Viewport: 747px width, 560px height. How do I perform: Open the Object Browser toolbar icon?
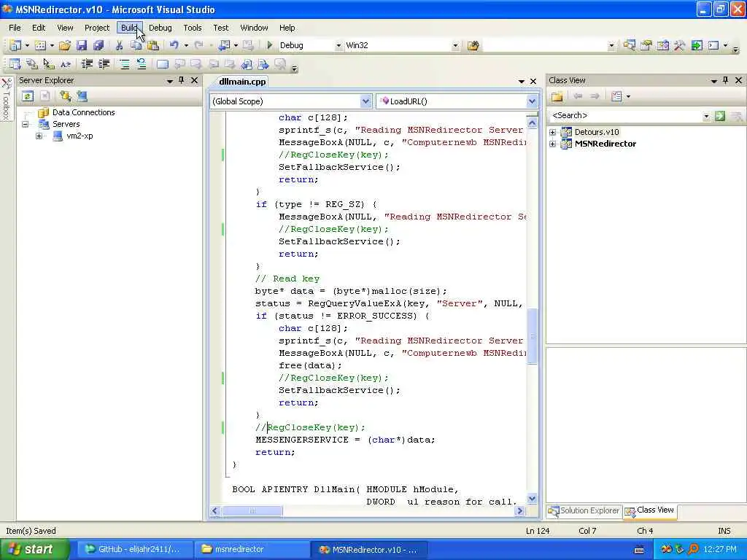(662, 45)
